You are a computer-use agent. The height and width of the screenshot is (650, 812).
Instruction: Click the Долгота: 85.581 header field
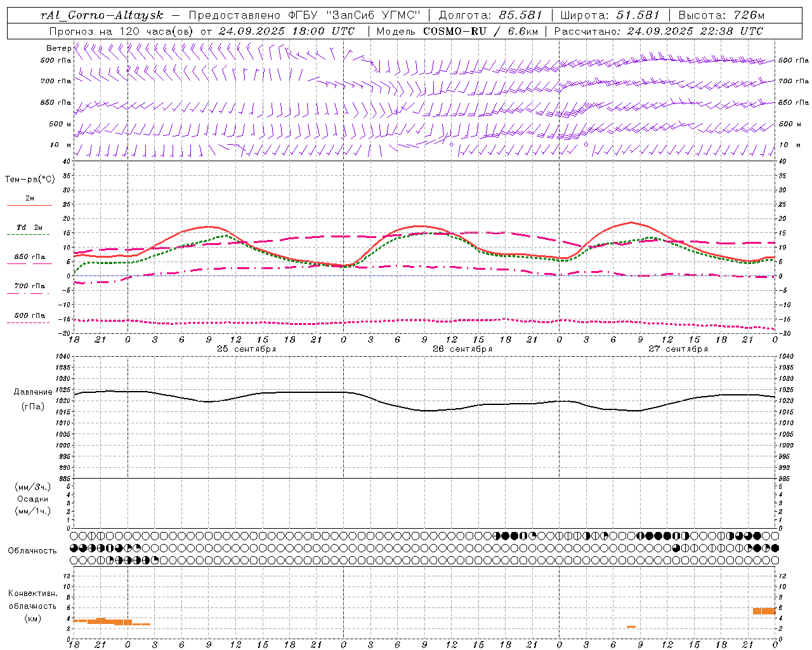(x=490, y=15)
